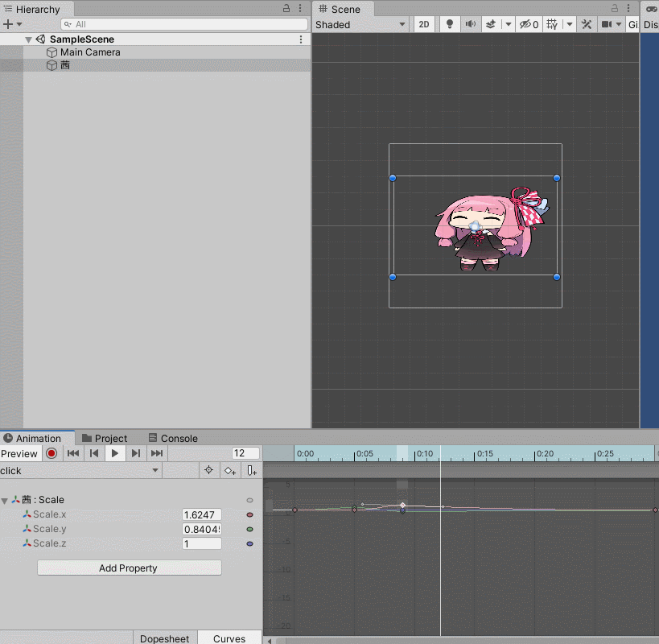Click the cube icon beside Main Camera
Viewport: 659px width, 644px height.
(51, 52)
